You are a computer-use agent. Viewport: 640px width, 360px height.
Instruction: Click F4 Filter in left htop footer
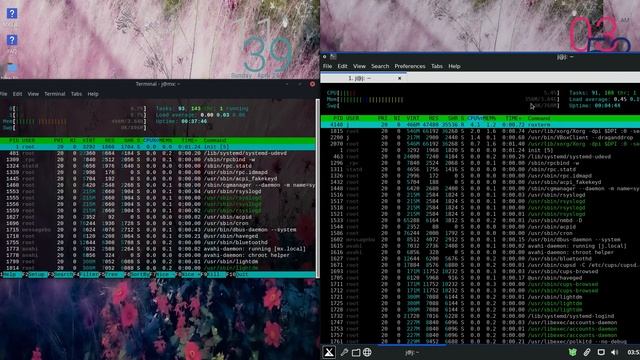point(88,275)
